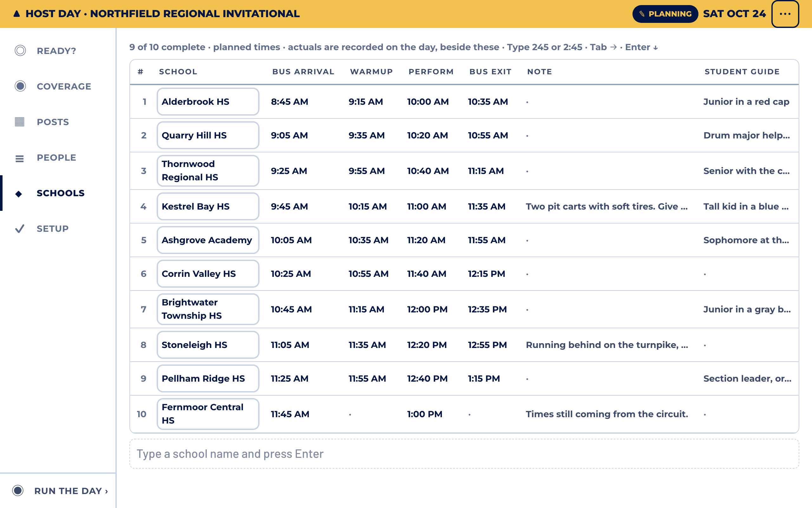
Task: Click Alderbrook's Junior in a red cap guide
Action: [x=746, y=102]
